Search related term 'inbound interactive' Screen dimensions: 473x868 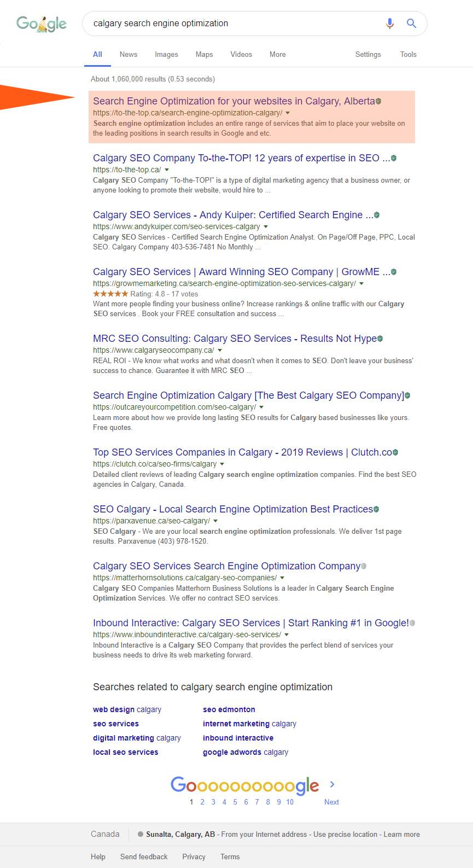(x=238, y=738)
